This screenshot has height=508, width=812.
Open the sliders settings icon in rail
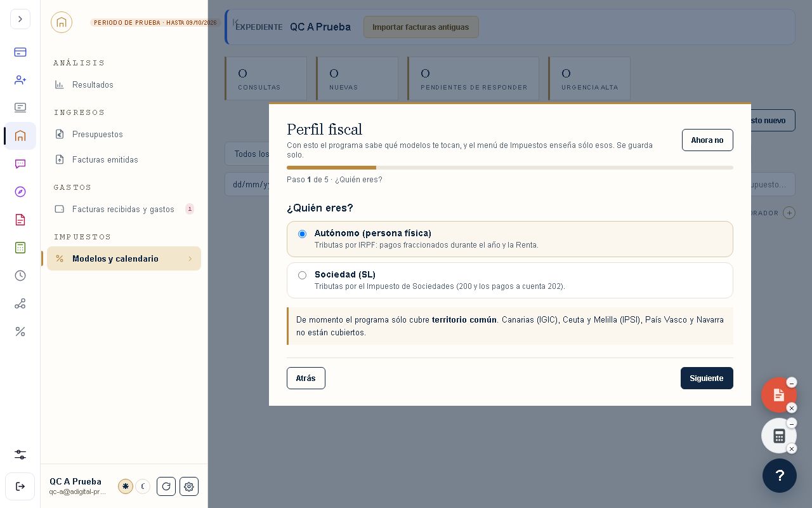tap(20, 455)
